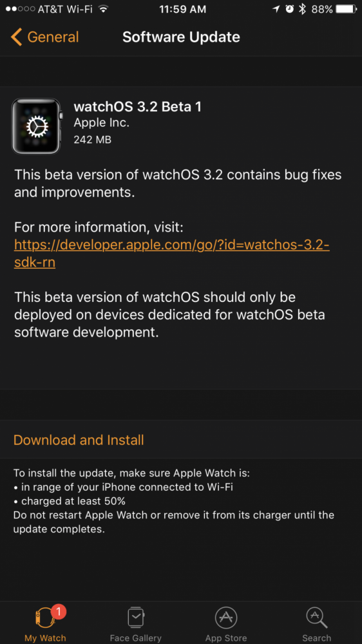Screen dimensions: 362x644
Task: Tap the watchOS update watch thumbnail icon
Action: coord(37,126)
